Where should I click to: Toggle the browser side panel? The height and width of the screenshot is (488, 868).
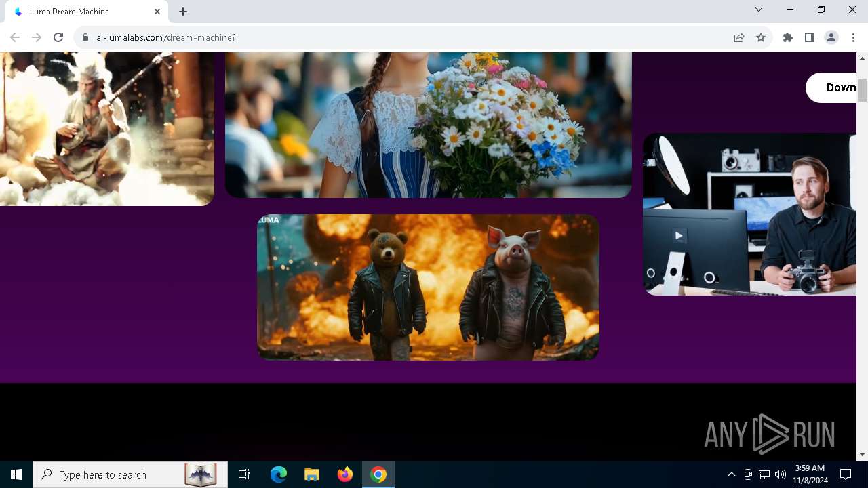[x=810, y=37]
